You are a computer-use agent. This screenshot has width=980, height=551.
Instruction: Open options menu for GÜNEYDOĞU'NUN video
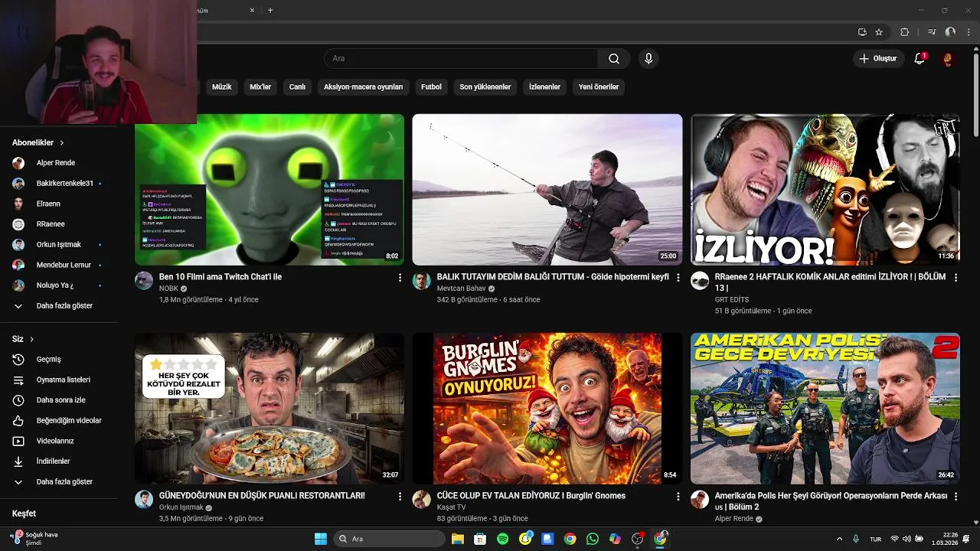click(400, 497)
